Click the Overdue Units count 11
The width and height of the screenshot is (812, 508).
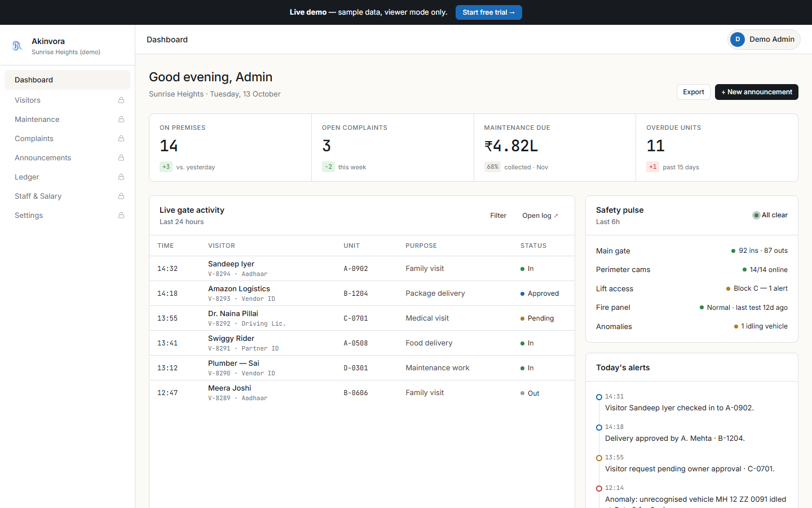[655, 146]
